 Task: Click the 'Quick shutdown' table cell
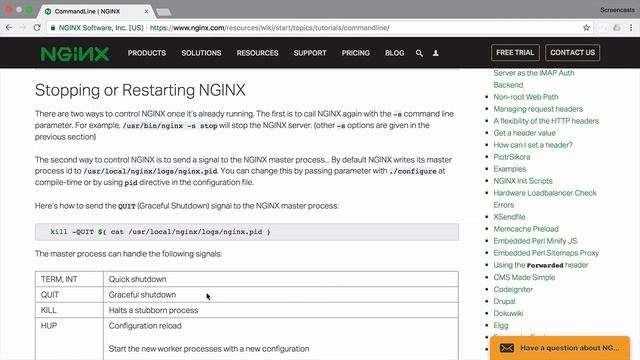tap(281, 279)
